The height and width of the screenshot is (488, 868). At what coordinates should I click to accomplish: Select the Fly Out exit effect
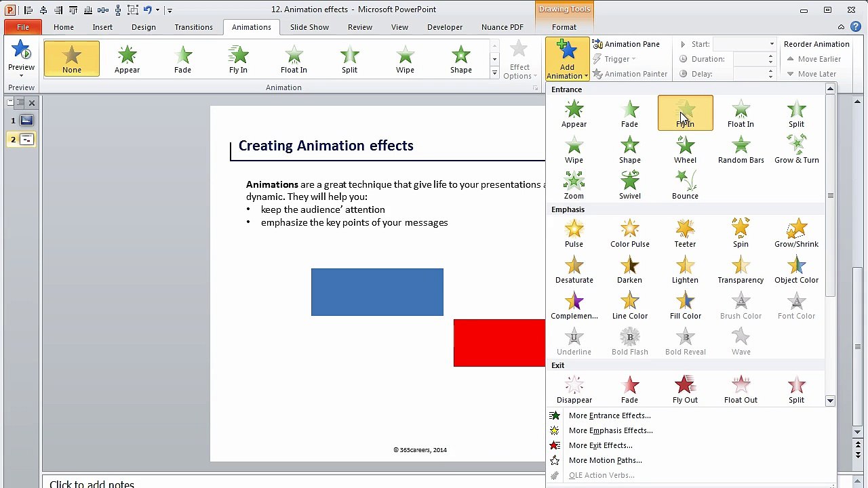tap(685, 389)
